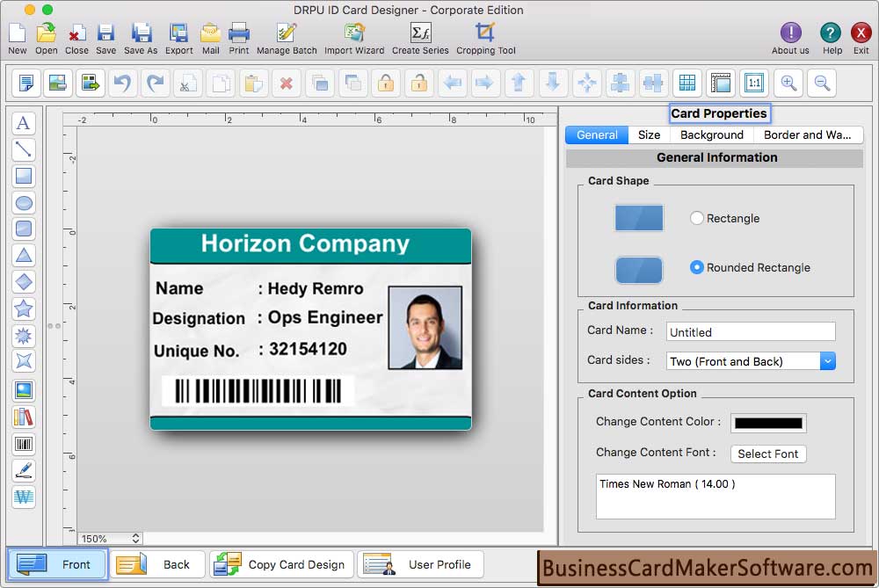Undo the last action
This screenshot has width=879, height=588.
(x=122, y=83)
